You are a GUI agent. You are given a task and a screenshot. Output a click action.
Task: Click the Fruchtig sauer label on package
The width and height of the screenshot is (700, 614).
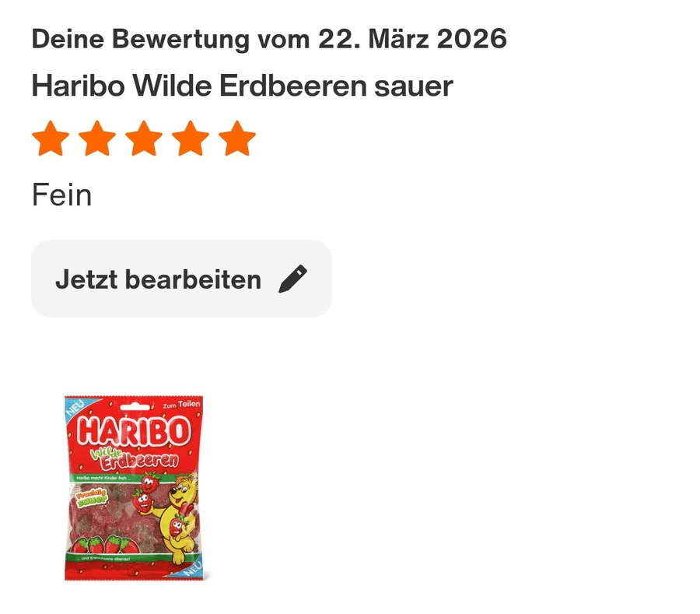[92, 498]
